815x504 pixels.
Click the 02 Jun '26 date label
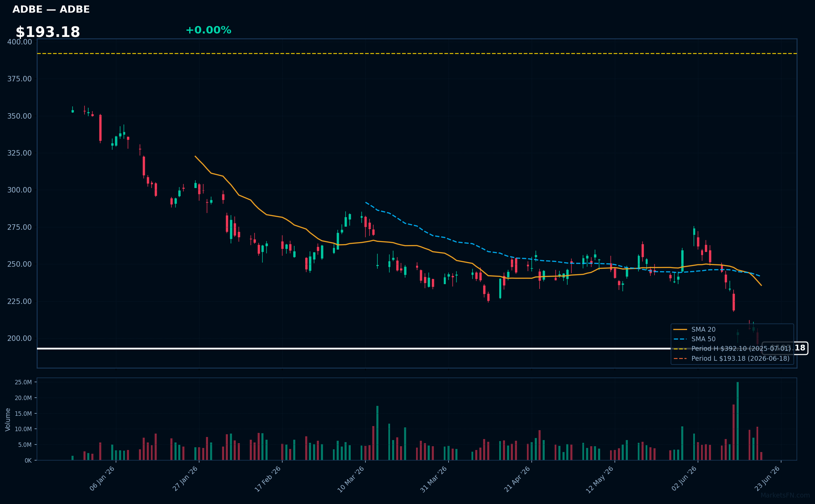(x=684, y=479)
